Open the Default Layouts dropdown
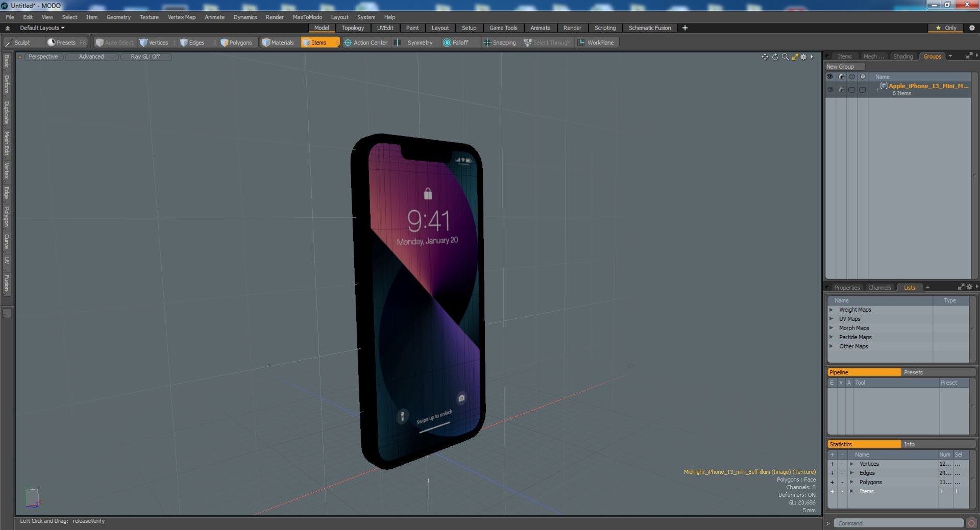The width and height of the screenshot is (980, 530). (42, 28)
